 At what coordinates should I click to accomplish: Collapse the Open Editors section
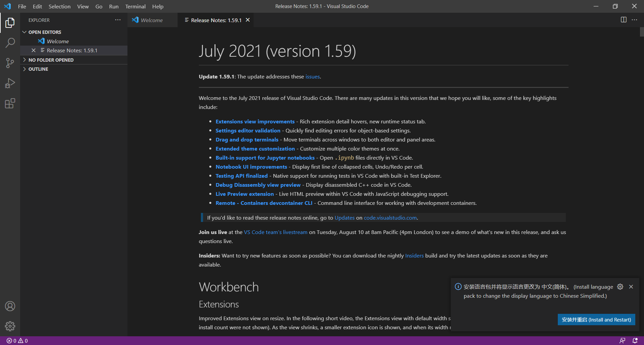74,32
